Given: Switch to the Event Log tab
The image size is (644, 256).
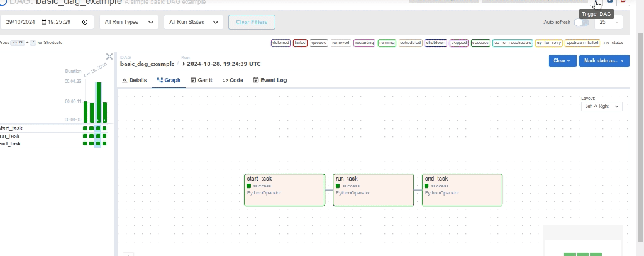Looking at the screenshot, I should click(x=270, y=81).
